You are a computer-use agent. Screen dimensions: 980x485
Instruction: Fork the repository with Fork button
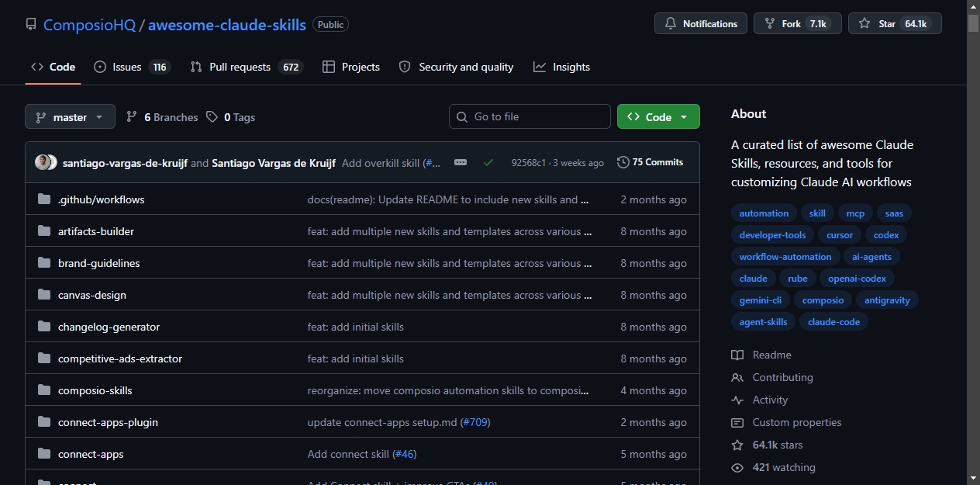tap(797, 23)
